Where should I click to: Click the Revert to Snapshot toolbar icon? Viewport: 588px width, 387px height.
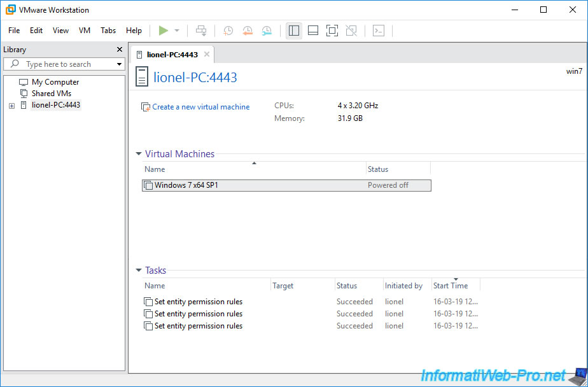pos(248,31)
